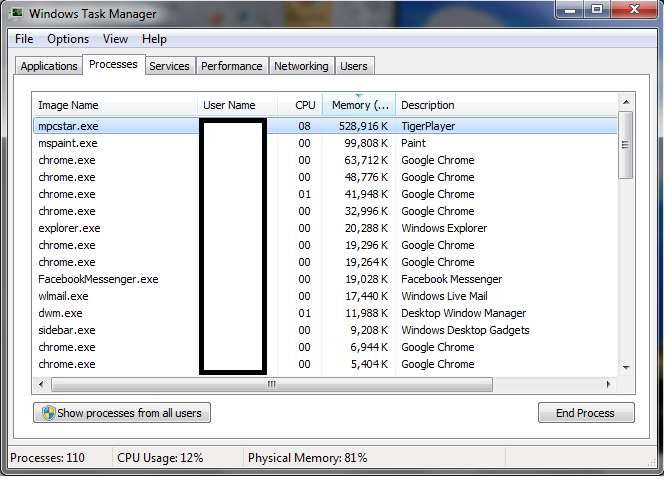Sort by Memory column header
The image size is (672, 488).
359,105
